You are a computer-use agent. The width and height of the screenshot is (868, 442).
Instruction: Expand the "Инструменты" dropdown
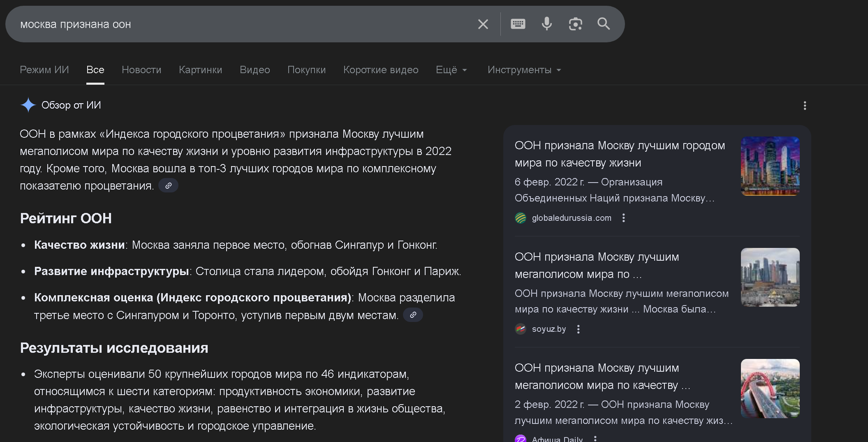(524, 70)
